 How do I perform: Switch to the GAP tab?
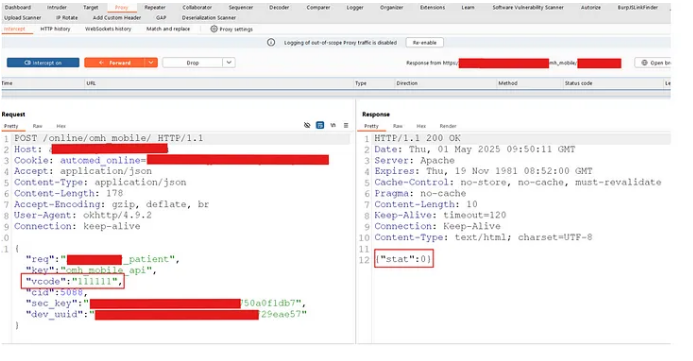[x=161, y=18]
